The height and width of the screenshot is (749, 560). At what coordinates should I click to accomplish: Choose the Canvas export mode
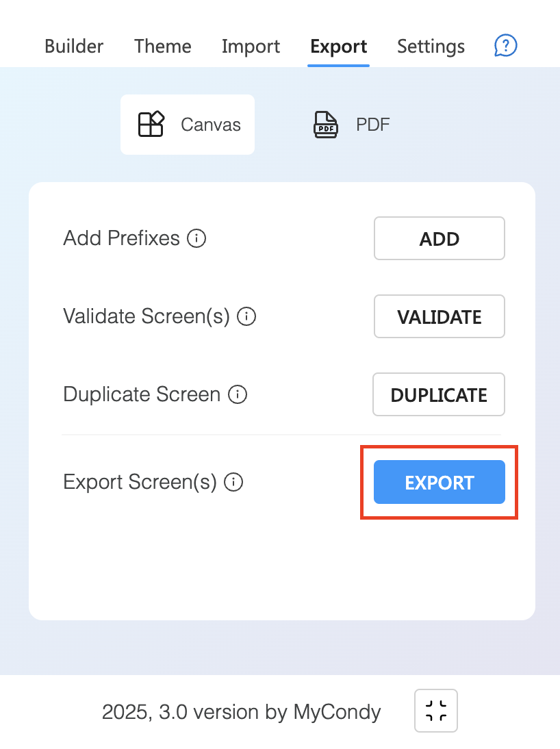point(188,124)
